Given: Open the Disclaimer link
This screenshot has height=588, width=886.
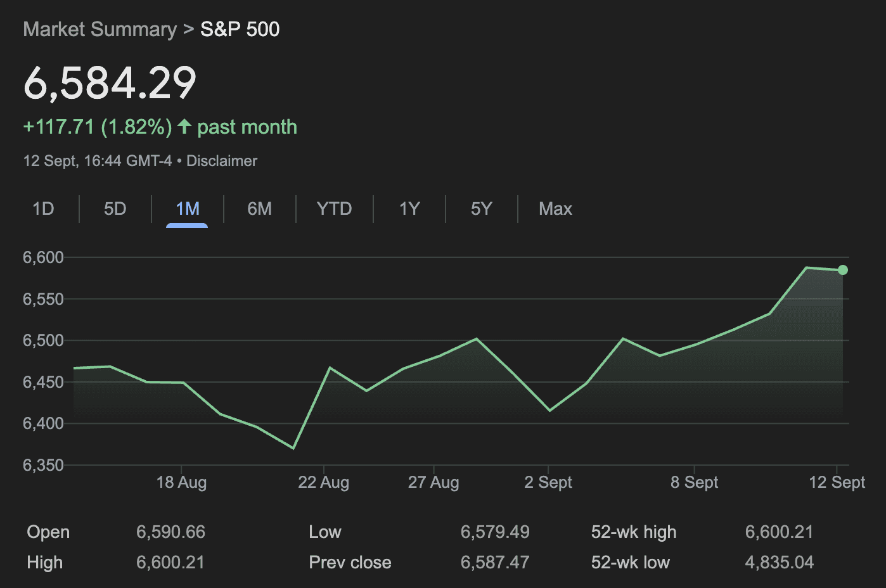Looking at the screenshot, I should pyautogui.click(x=221, y=160).
